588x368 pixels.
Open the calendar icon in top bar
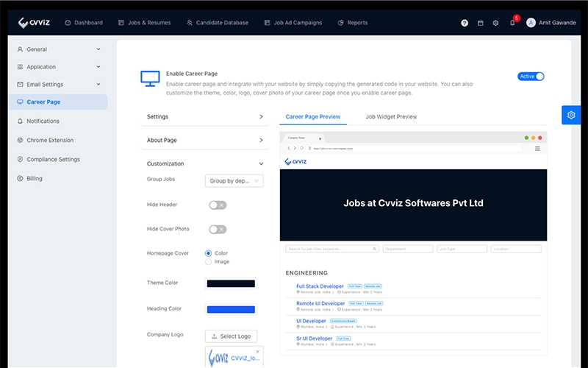(x=481, y=23)
